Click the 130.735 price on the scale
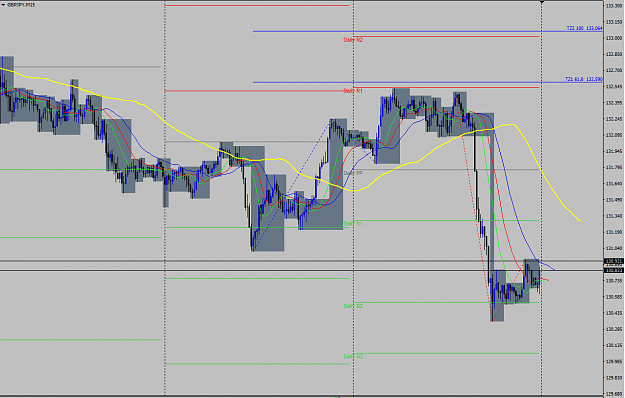This screenshot has height=398, width=625. point(614,281)
